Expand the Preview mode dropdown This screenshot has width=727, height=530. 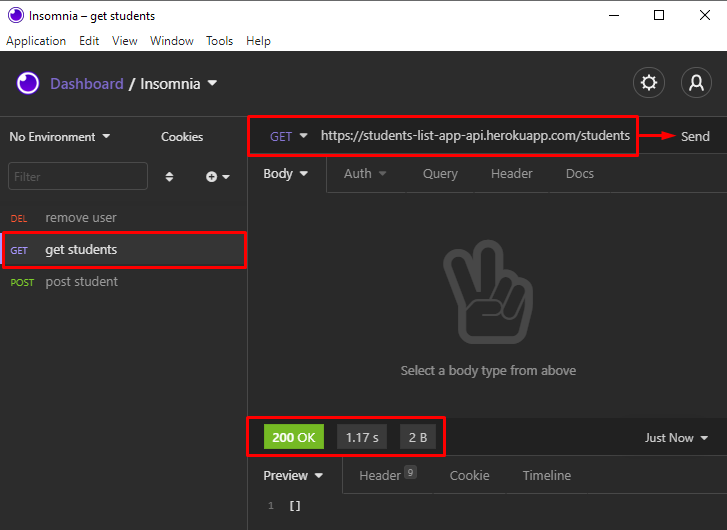(x=293, y=476)
